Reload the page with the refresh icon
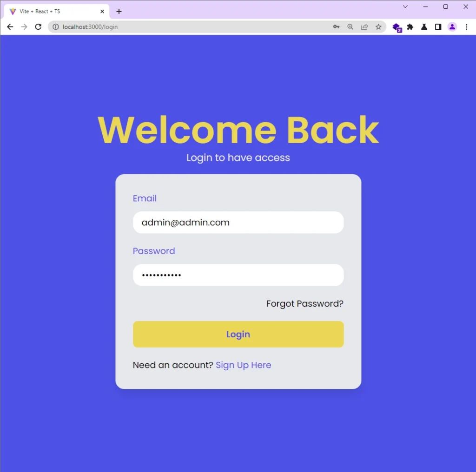 (x=38, y=27)
